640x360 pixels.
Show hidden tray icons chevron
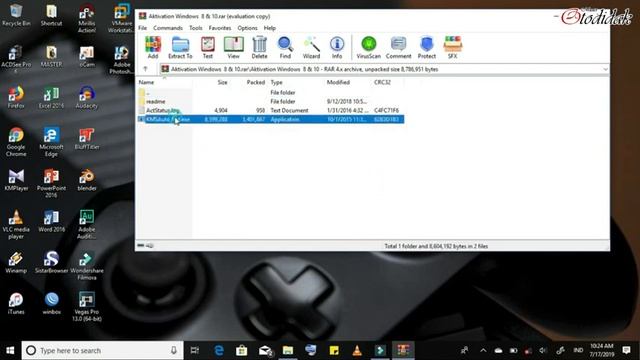click(x=483, y=350)
